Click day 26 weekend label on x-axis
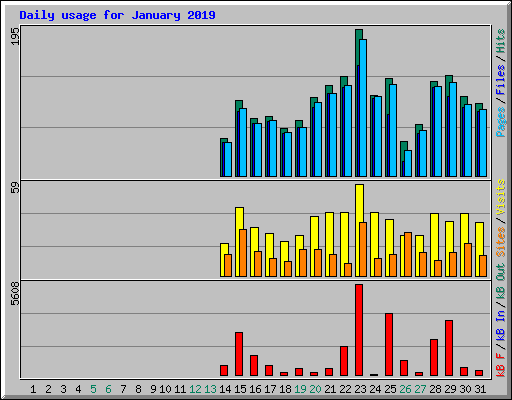 (x=405, y=389)
